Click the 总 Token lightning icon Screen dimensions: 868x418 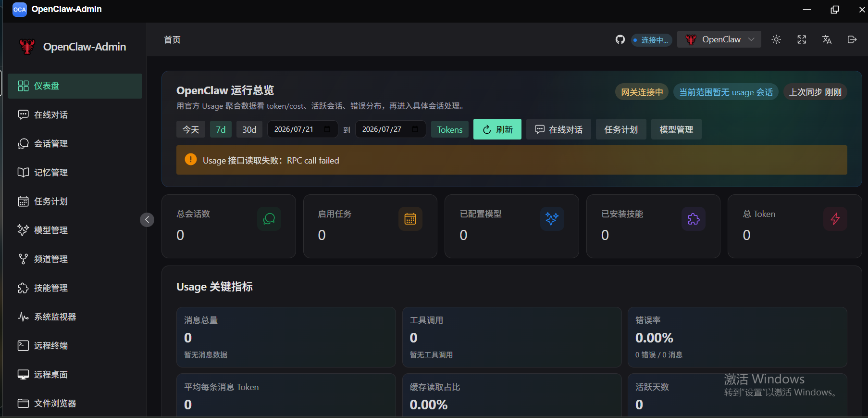pyautogui.click(x=835, y=219)
